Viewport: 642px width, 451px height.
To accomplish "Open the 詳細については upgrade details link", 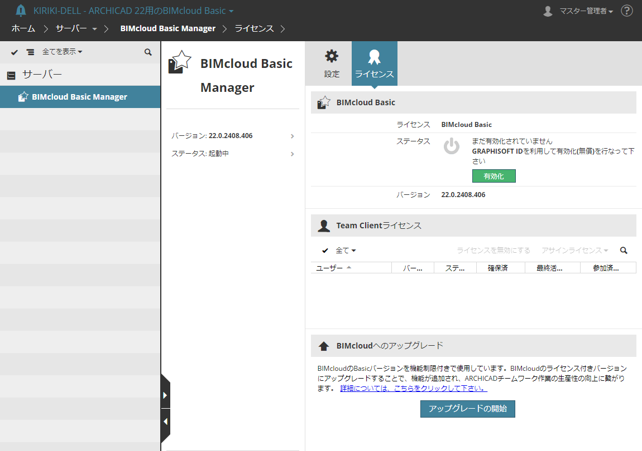I will pos(414,388).
